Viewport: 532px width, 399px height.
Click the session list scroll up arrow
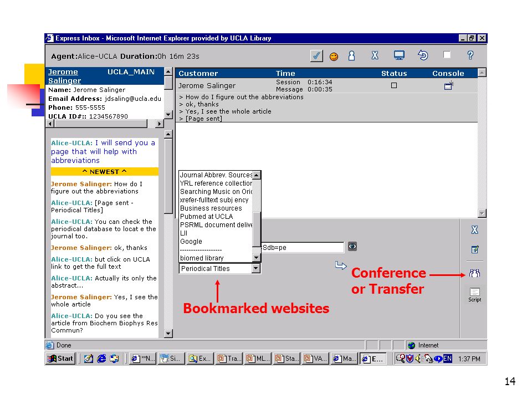coord(482,72)
